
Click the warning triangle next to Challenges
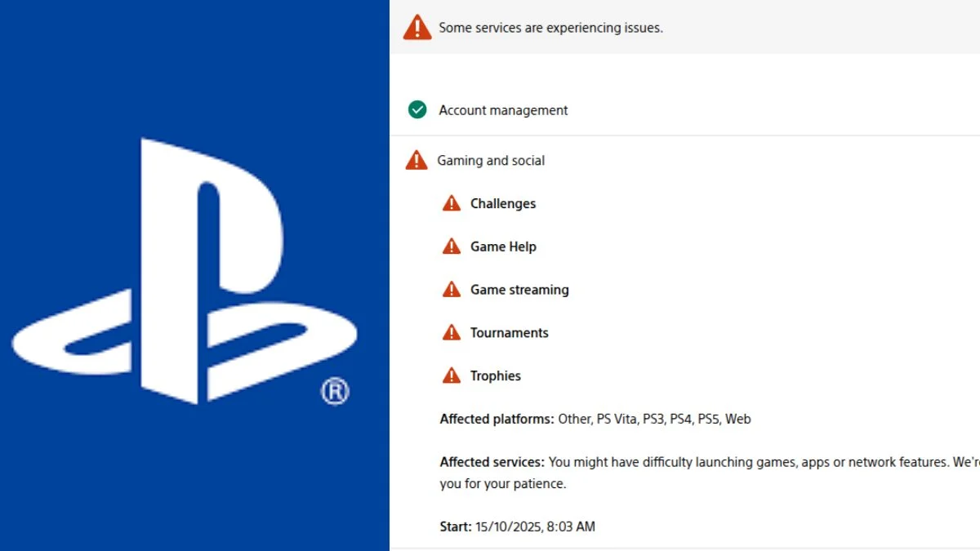[450, 202]
